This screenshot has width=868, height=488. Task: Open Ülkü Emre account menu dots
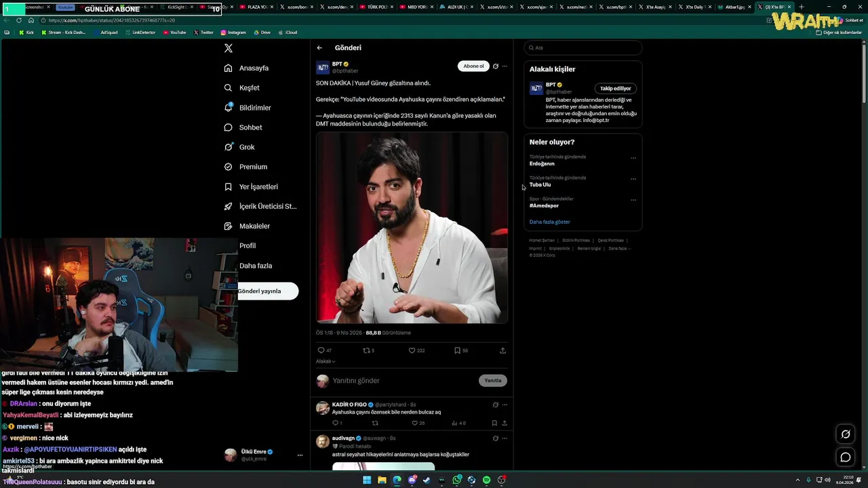[300, 455]
